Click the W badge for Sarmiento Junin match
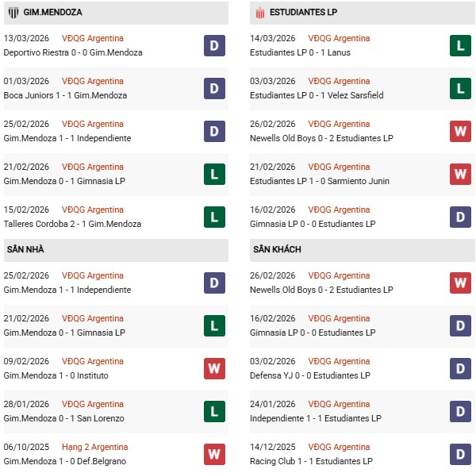Image resolution: width=476 pixels, height=473 pixels. coord(460,175)
